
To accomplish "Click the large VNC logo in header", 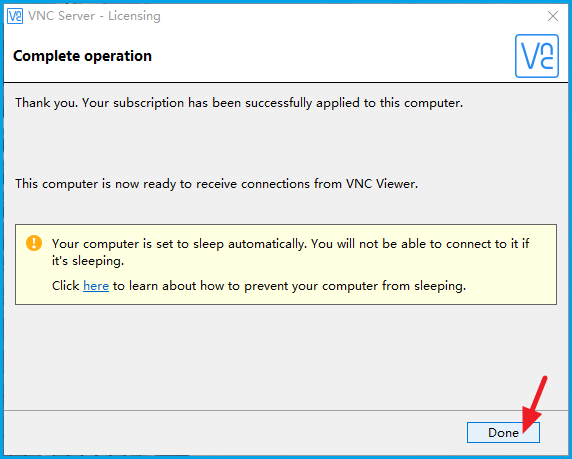I will (x=537, y=56).
